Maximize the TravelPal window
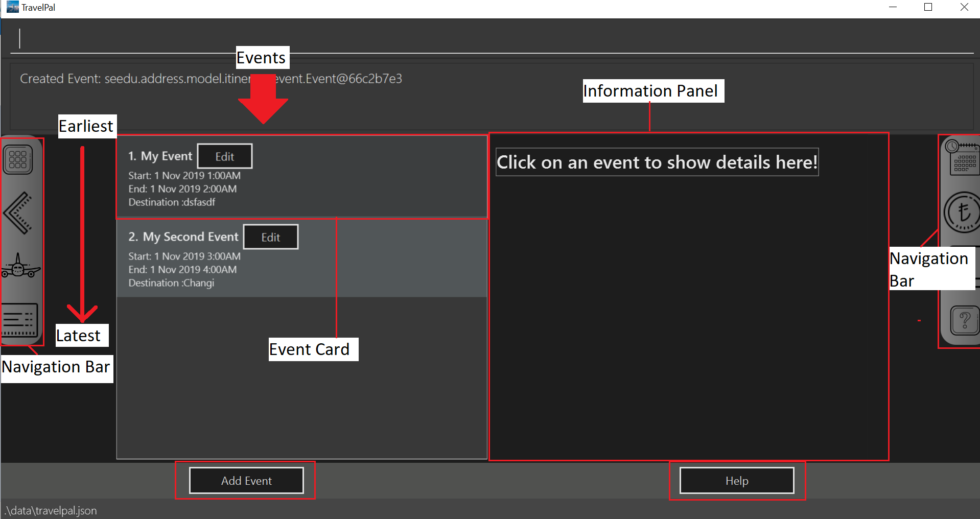This screenshot has height=519, width=980. tap(928, 7)
